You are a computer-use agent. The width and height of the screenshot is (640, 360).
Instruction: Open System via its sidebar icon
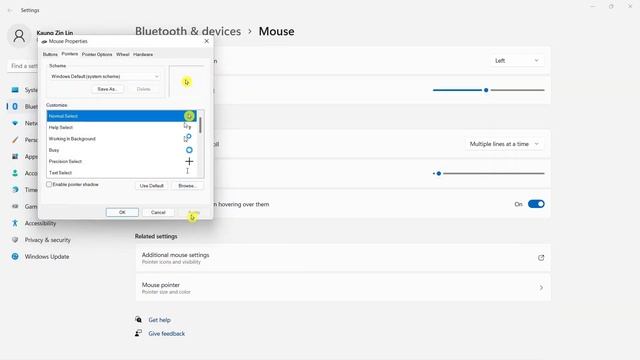point(15,90)
